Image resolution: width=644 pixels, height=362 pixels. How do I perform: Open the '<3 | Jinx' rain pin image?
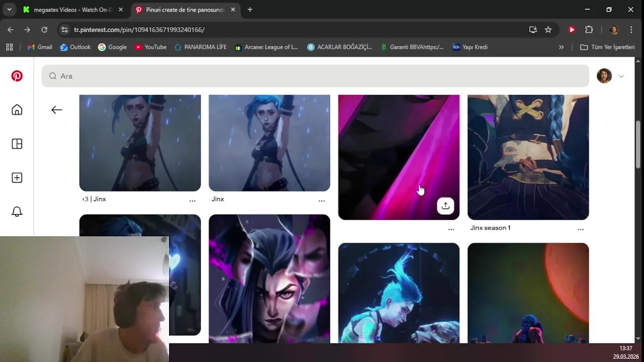(x=140, y=143)
